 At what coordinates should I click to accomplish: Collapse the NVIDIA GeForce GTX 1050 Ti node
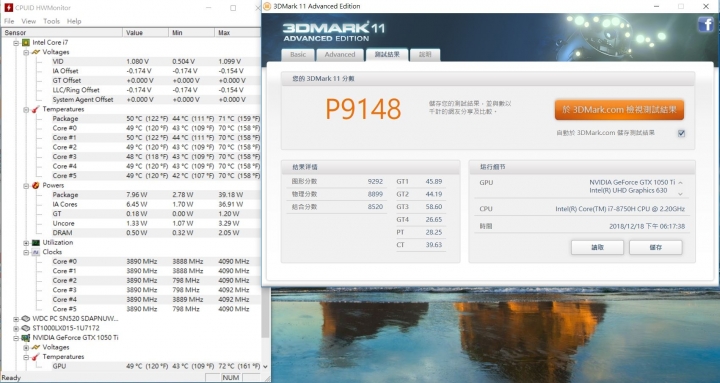point(16,338)
